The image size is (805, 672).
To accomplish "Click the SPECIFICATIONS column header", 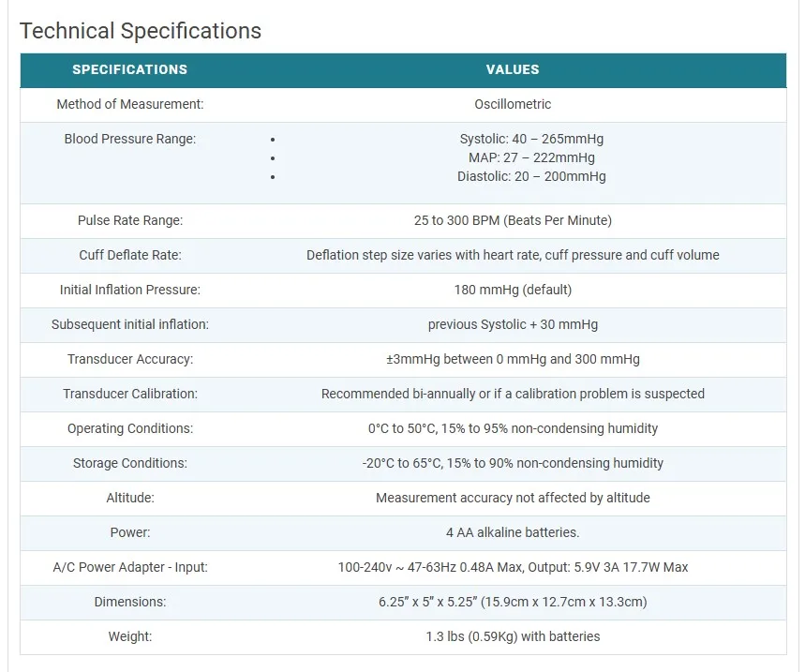I will click(129, 69).
